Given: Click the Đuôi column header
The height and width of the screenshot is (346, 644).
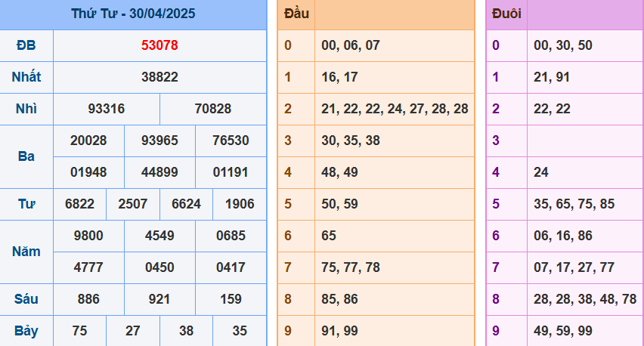Looking at the screenshot, I should [506, 14].
